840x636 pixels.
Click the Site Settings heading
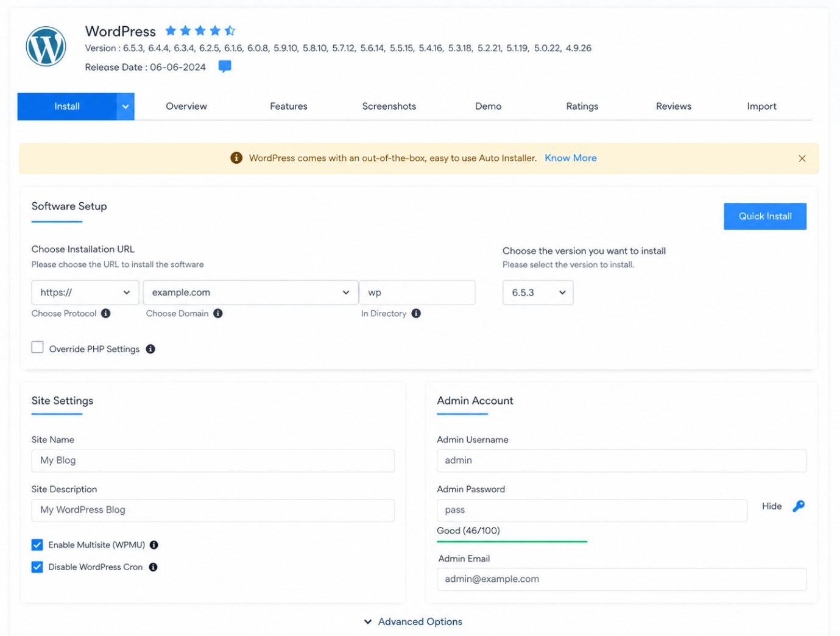click(63, 401)
